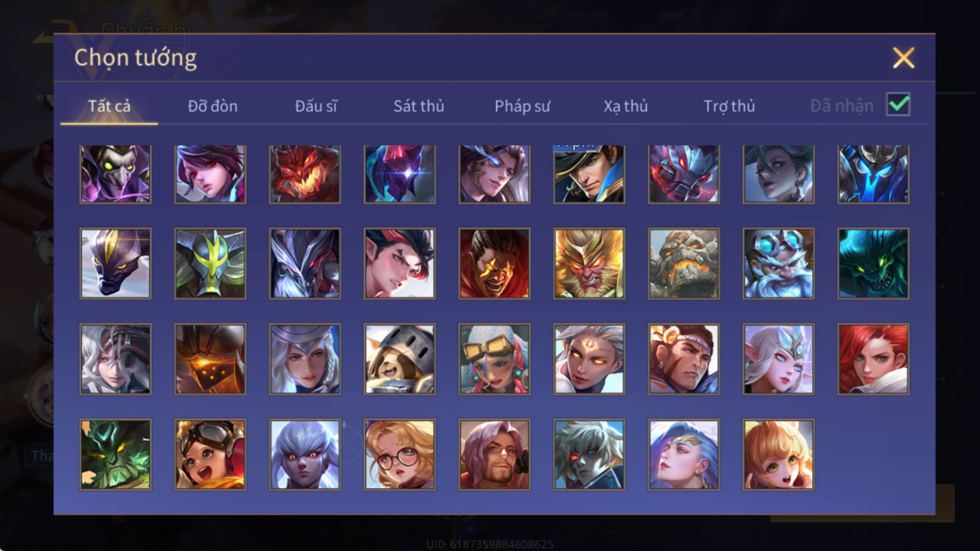This screenshot has height=551, width=980.
Task: Toggle the Đã nhận checkbox
Action: (898, 104)
